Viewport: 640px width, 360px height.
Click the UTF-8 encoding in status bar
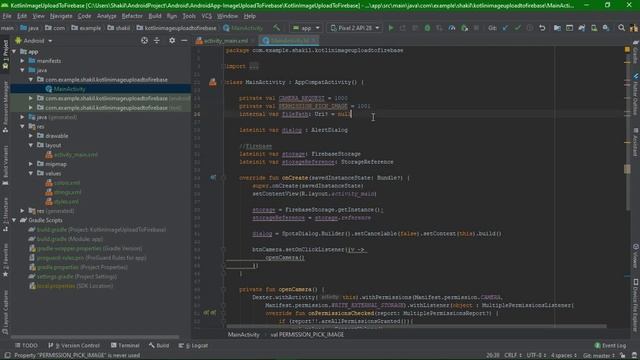(x=536, y=356)
